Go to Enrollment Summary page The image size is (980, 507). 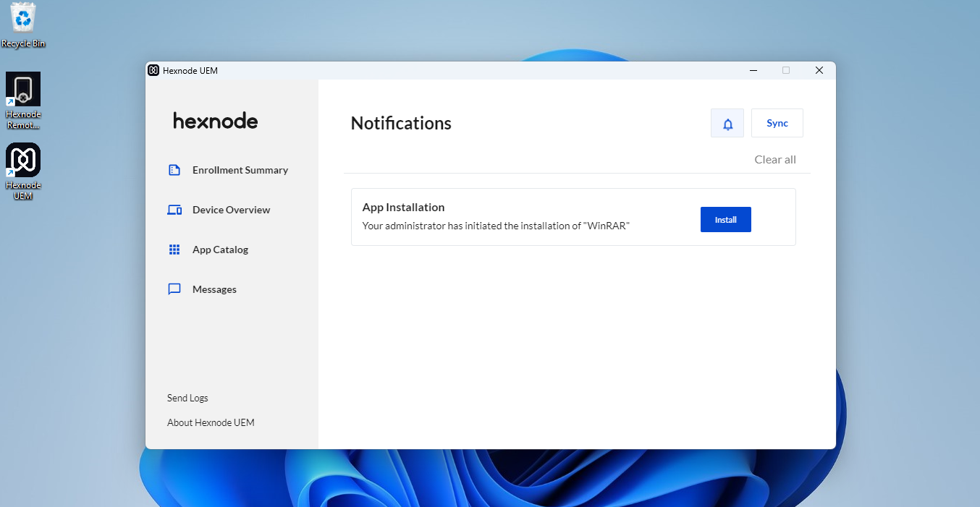pos(240,170)
